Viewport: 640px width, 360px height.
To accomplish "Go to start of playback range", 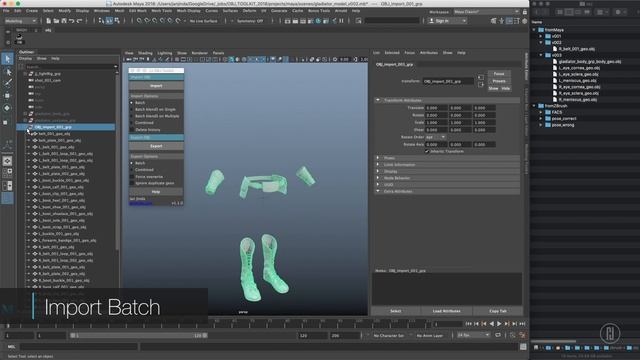I will (x=468, y=324).
